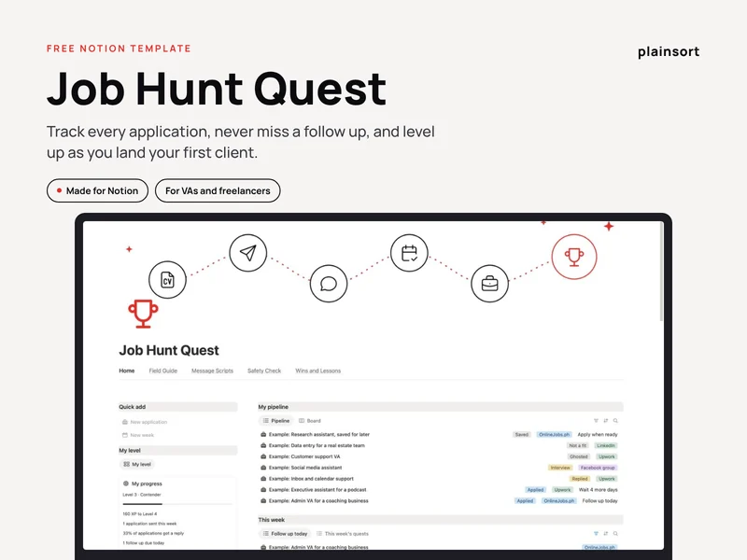Image resolution: width=747 pixels, height=560 pixels.
Task: Click the New week button
Action: click(x=138, y=435)
